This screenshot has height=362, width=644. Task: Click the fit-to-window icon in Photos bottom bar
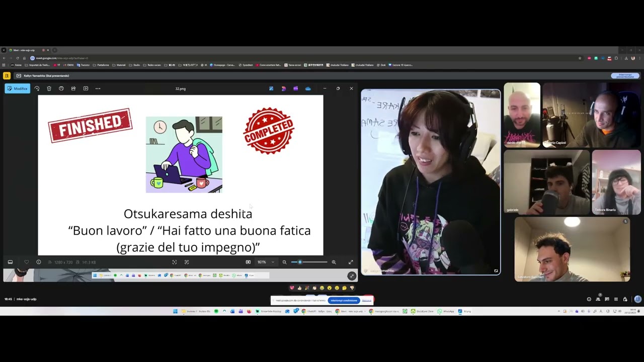175,262
